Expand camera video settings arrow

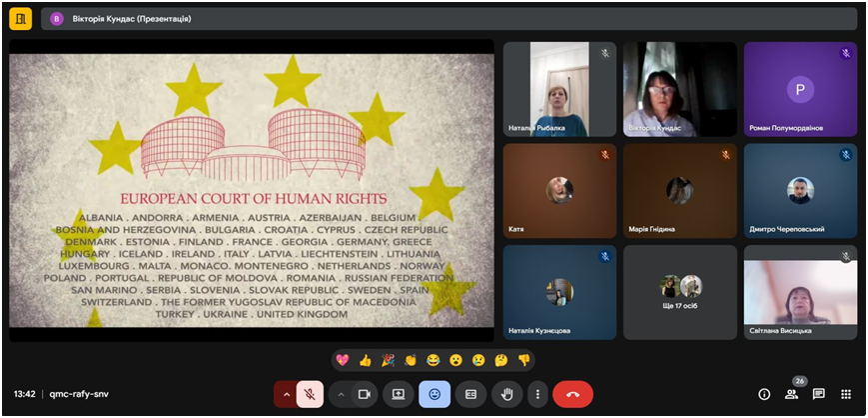pyautogui.click(x=341, y=394)
